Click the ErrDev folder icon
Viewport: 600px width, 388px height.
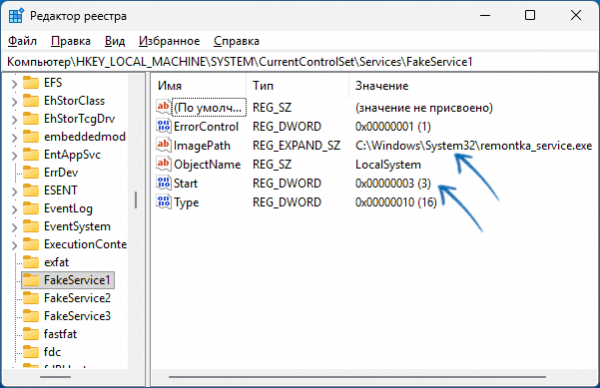31,173
